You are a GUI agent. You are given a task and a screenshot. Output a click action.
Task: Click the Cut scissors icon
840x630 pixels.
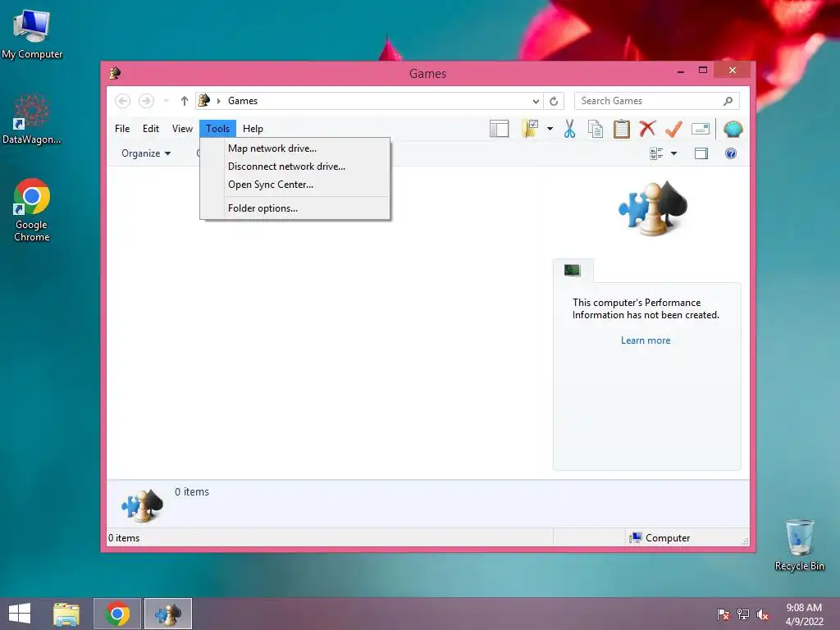point(569,129)
